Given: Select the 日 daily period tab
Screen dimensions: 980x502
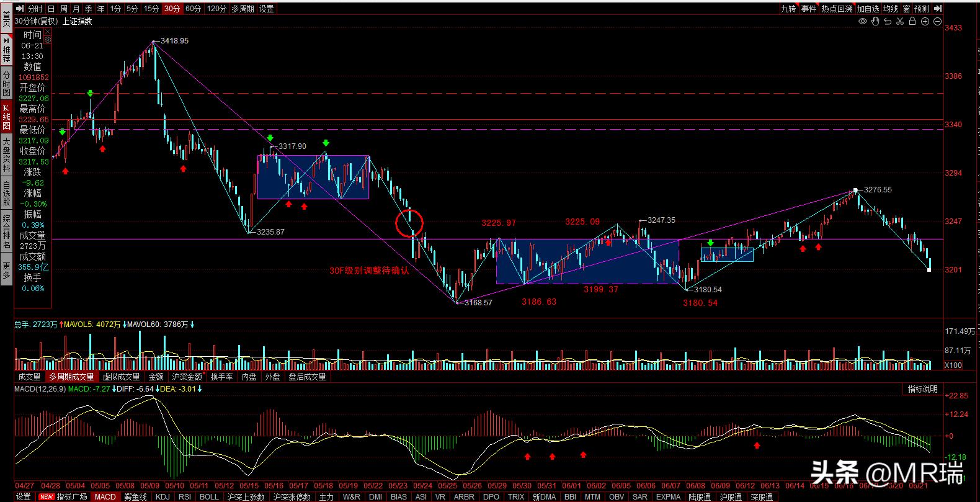Looking at the screenshot, I should [51, 9].
